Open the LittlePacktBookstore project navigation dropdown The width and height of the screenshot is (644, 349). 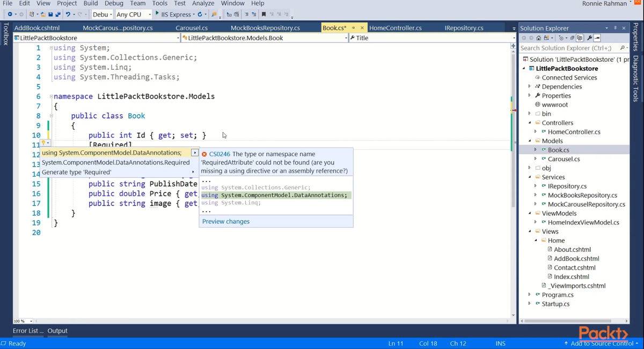[x=97, y=38]
